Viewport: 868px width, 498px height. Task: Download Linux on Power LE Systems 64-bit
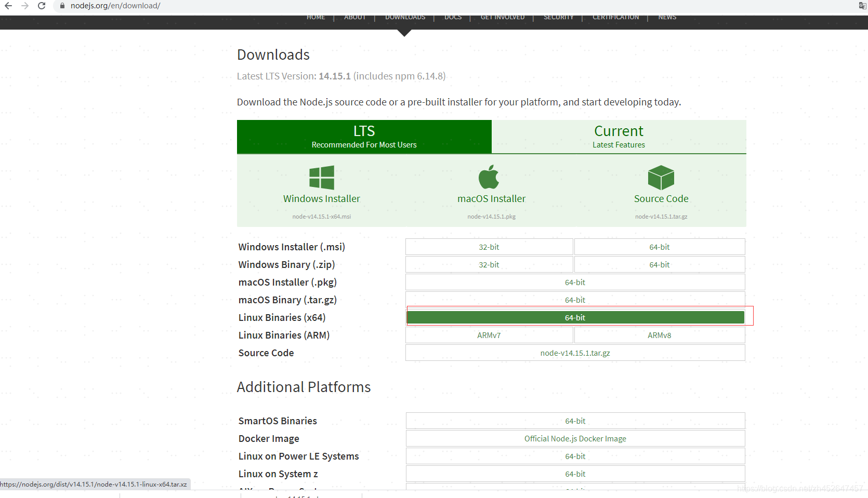coord(575,456)
